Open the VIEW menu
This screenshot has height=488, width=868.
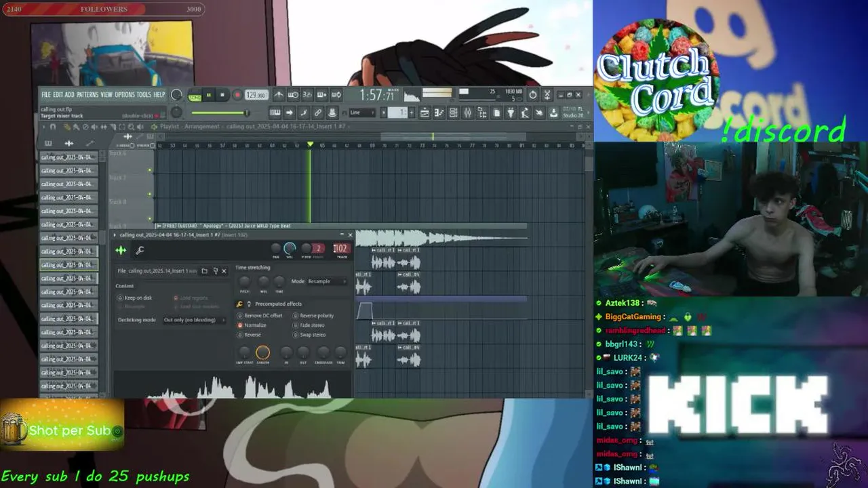click(x=106, y=95)
